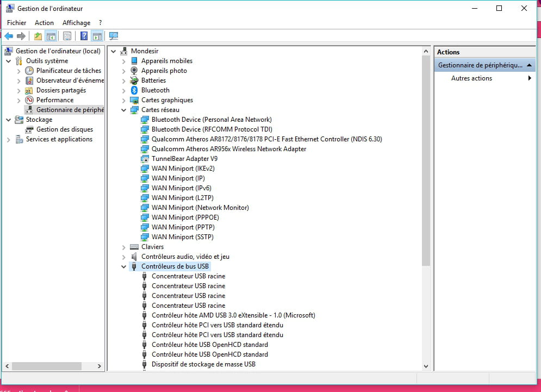Click the Observateur d'événements icon
The image size is (541, 392).
pyautogui.click(x=29, y=80)
